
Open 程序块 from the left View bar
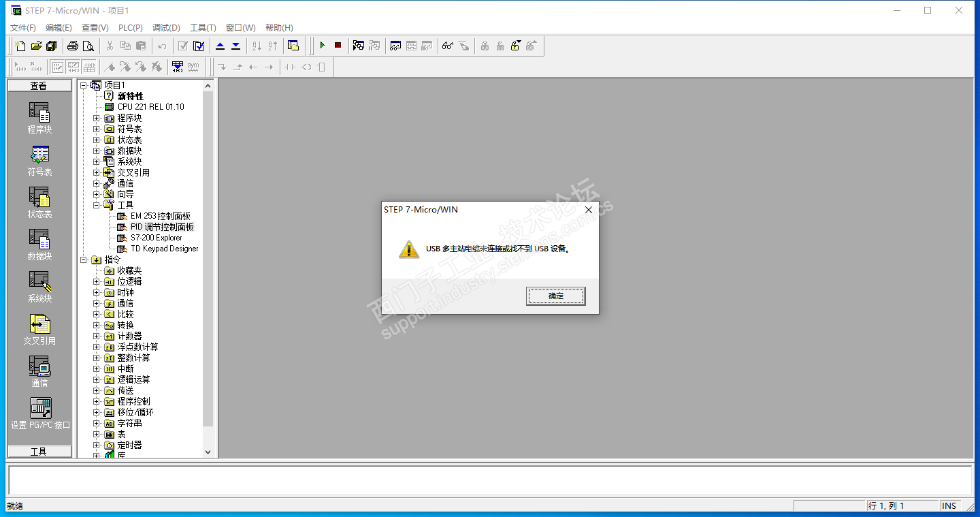(x=39, y=118)
